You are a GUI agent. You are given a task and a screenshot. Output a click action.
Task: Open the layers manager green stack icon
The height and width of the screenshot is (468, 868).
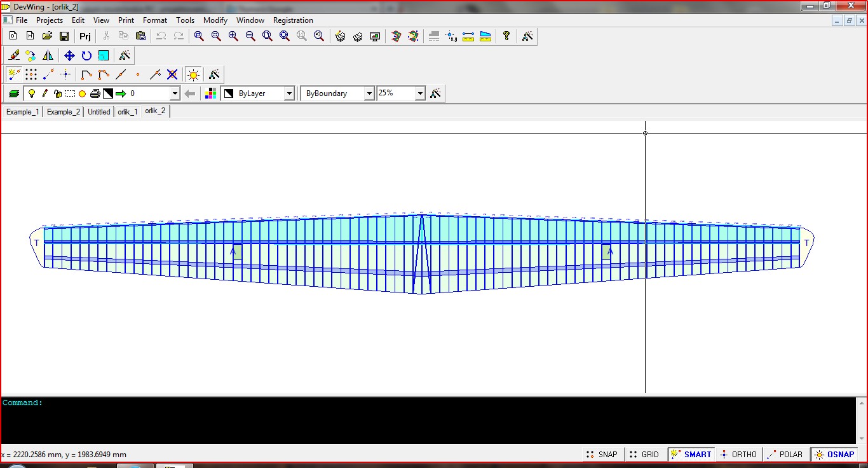[14, 93]
